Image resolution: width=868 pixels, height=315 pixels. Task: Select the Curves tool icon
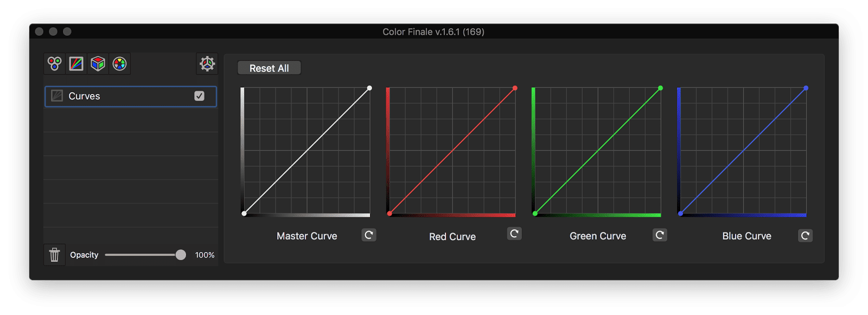(75, 64)
